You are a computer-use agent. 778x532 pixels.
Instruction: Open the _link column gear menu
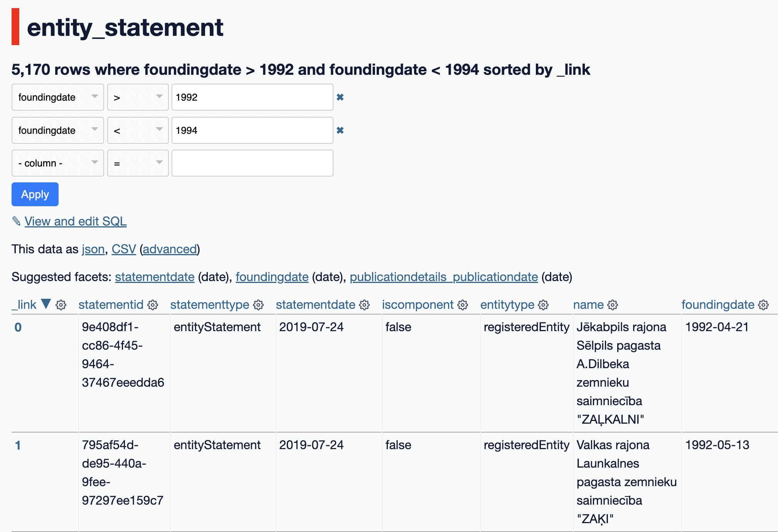point(61,305)
